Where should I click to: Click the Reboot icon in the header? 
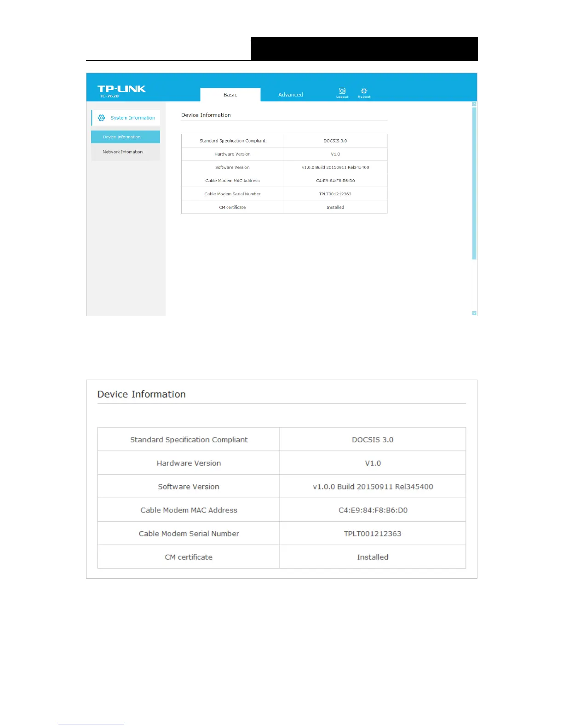coord(364,91)
